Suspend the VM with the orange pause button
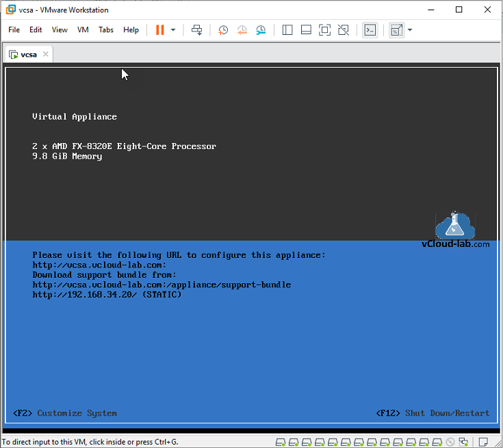Screen dimensions: 503x448 pyautogui.click(x=159, y=30)
